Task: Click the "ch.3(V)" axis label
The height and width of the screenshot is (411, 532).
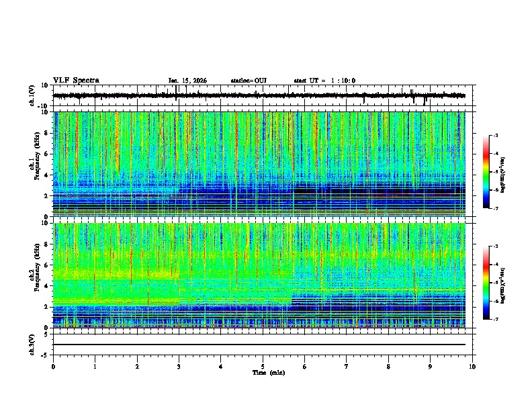Action: 32,345
